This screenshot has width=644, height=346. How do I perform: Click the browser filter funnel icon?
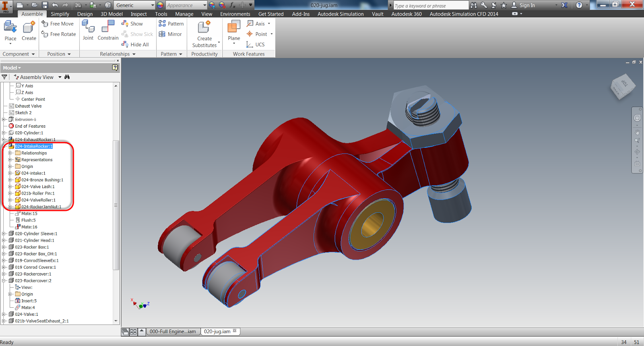point(4,77)
